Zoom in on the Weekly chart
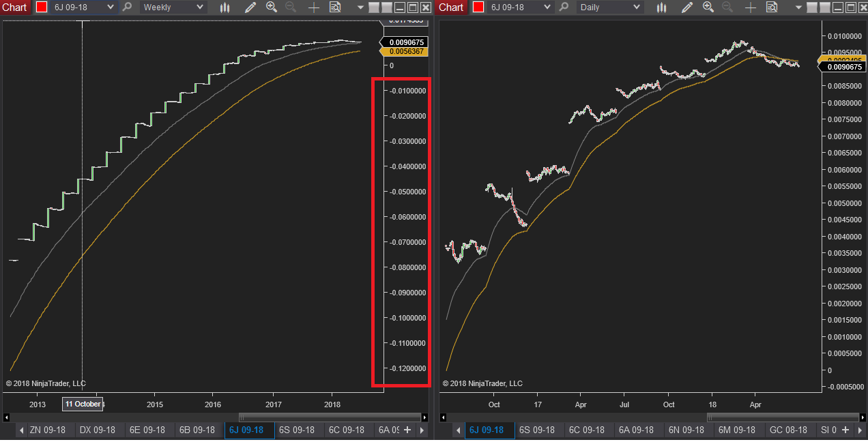 click(272, 8)
